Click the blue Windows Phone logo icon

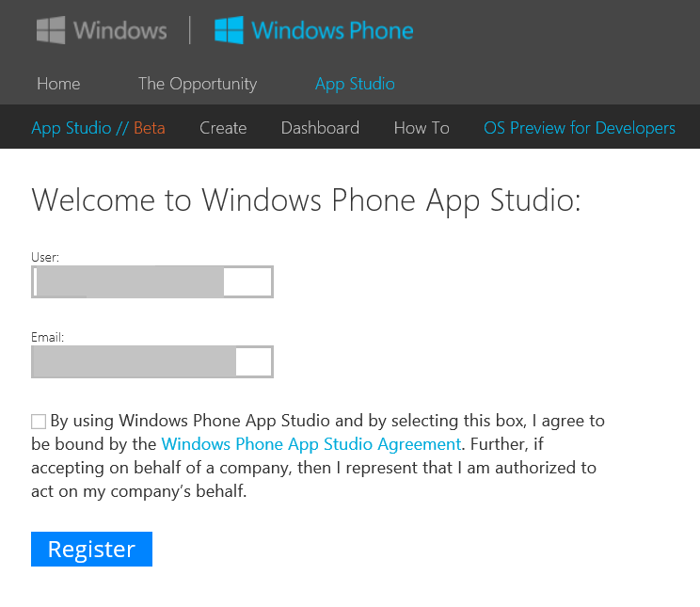point(229,30)
